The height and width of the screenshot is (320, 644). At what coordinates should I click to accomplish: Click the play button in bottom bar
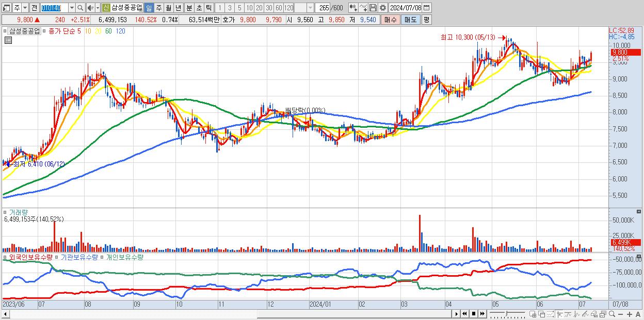456,314
